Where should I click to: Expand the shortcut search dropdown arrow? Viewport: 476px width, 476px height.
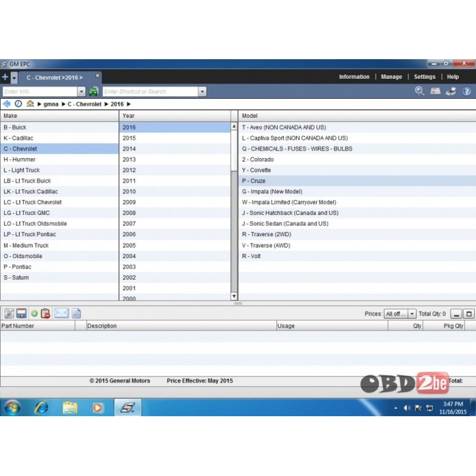click(202, 92)
